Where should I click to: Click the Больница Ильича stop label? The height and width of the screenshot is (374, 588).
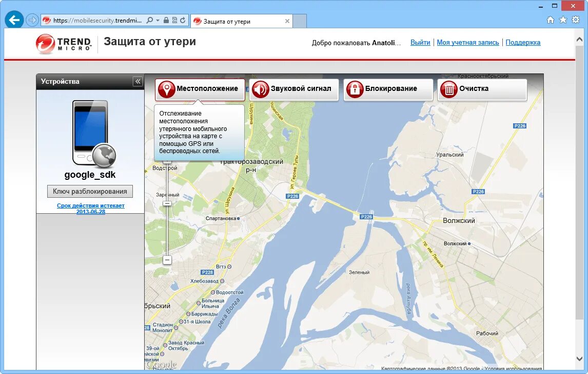pos(212,304)
